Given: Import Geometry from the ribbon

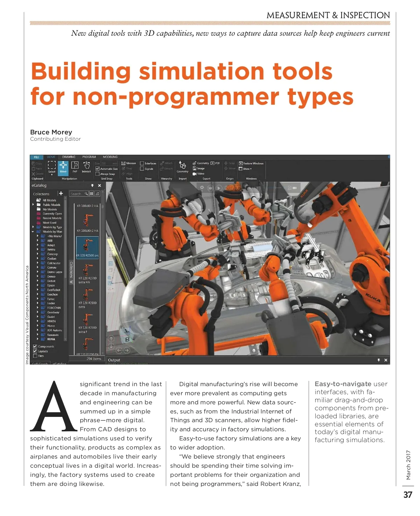Looking at the screenshot, I should (x=182, y=167).
